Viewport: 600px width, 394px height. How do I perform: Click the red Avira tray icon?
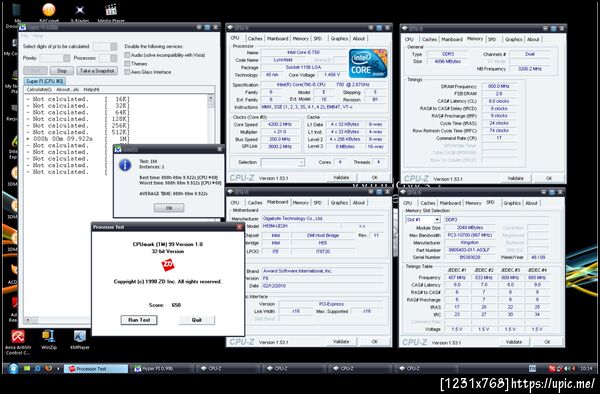(552, 368)
